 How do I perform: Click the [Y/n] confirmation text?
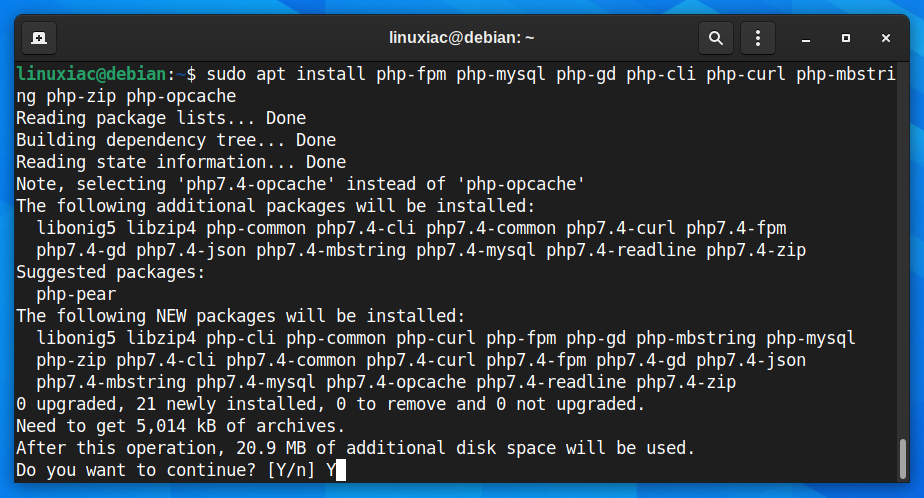pos(291,470)
